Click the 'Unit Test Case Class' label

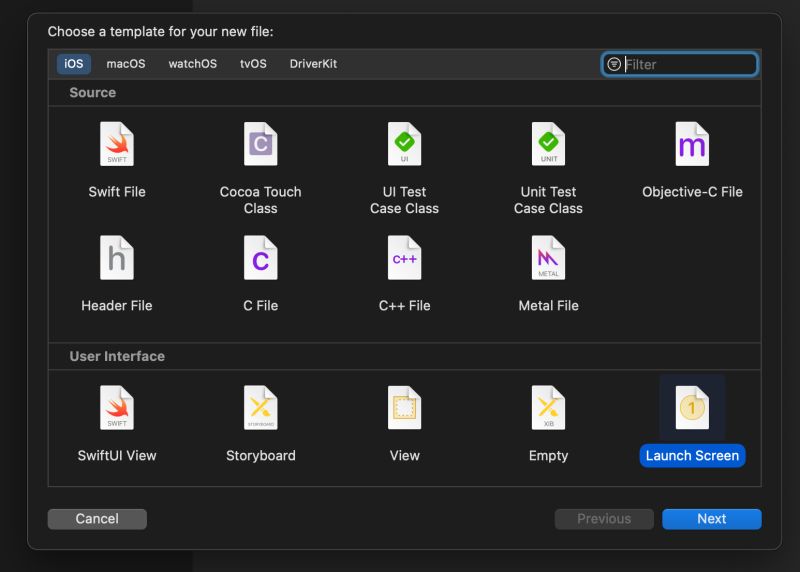[548, 200]
